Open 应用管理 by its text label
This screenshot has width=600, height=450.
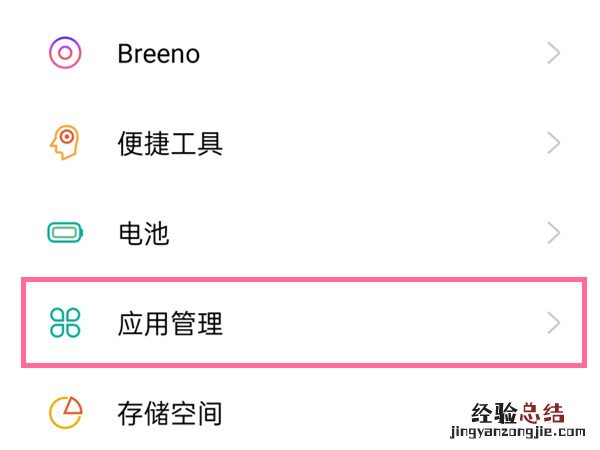170,323
